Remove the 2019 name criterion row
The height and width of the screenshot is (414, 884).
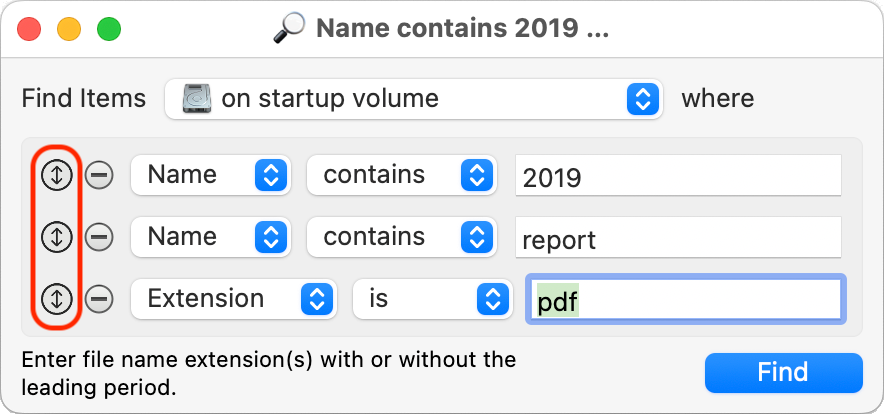98,175
